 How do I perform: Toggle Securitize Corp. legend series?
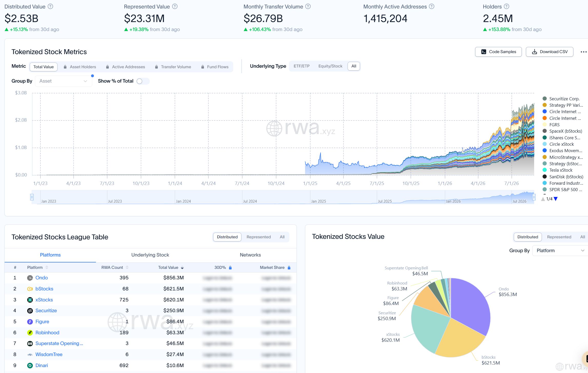[x=561, y=99]
